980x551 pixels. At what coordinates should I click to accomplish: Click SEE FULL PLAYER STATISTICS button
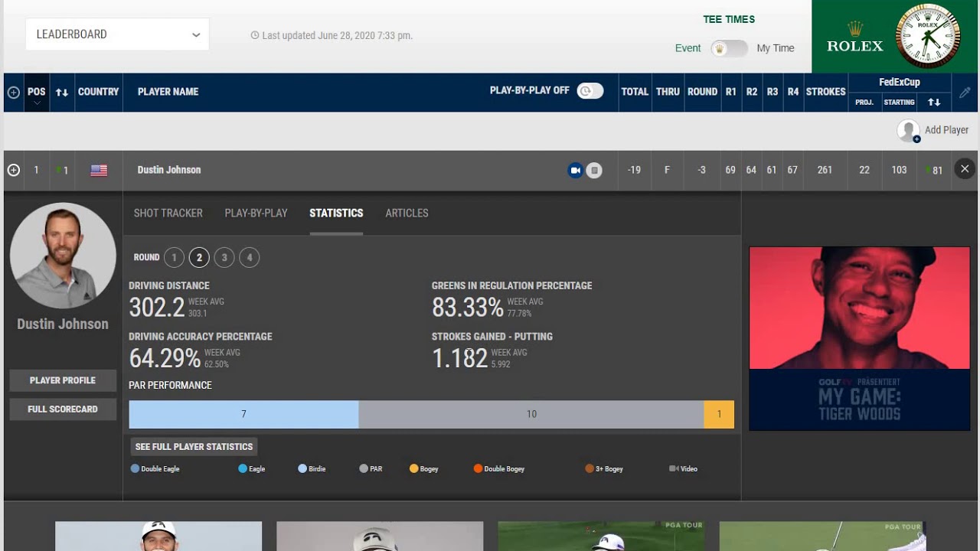[194, 447]
